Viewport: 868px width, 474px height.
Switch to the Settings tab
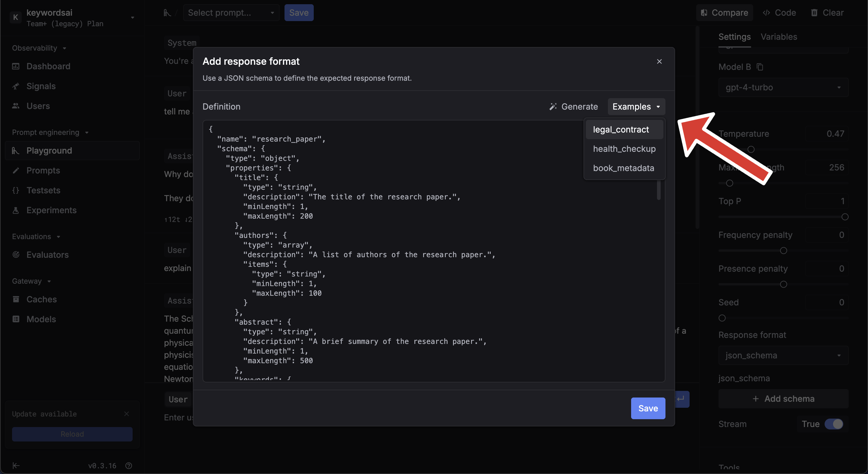tap(734, 37)
